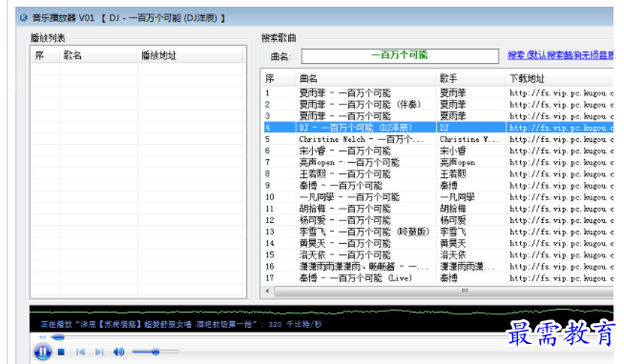Adjust the volume slider knob
The height and width of the screenshot is (364, 624).
coord(156,352)
